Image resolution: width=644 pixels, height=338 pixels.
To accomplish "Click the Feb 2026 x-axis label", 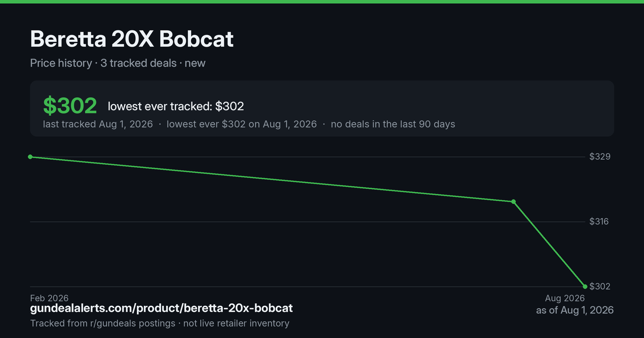I will (49, 298).
